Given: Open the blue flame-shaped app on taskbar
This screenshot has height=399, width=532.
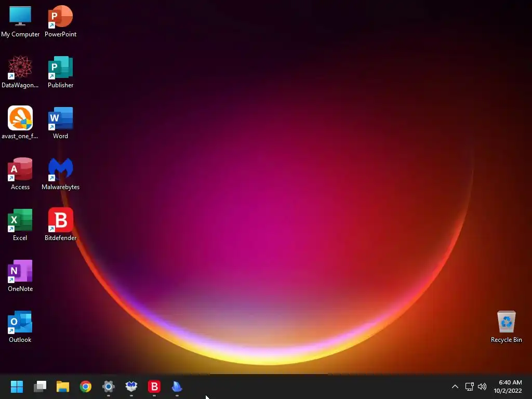Looking at the screenshot, I should coord(177,387).
